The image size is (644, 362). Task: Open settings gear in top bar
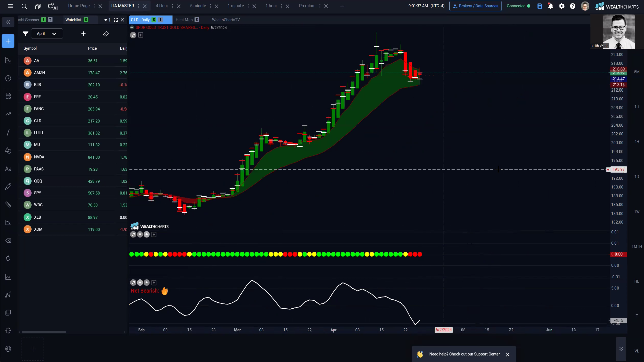561,6
